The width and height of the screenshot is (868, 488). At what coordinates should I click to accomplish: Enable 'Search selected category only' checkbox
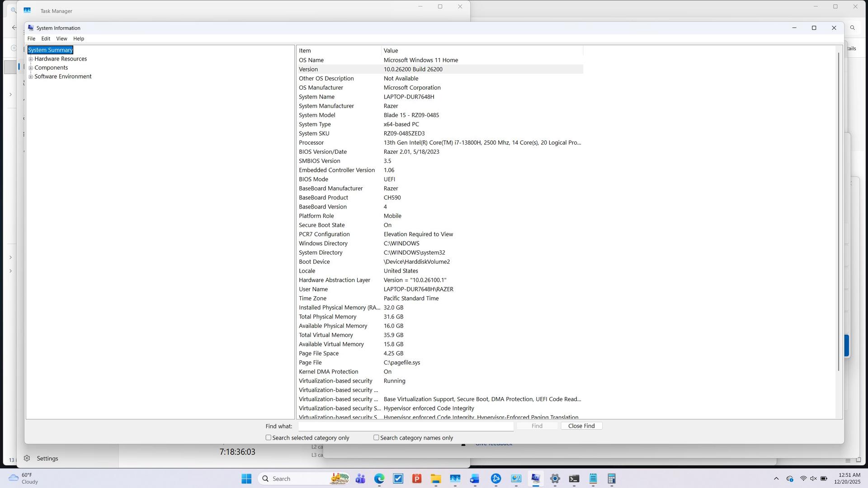[x=269, y=438]
